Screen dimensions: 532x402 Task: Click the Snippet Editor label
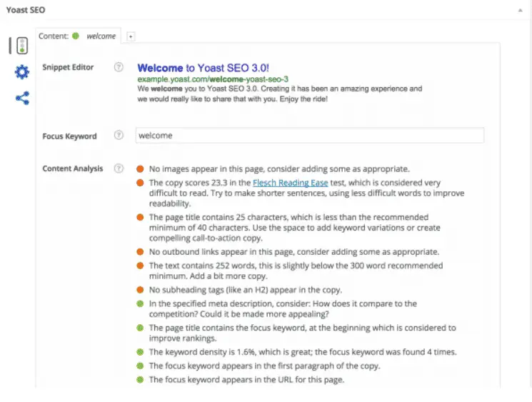[68, 67]
